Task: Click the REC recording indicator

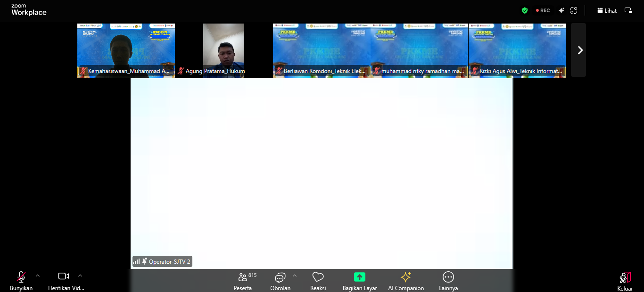Action: click(543, 10)
